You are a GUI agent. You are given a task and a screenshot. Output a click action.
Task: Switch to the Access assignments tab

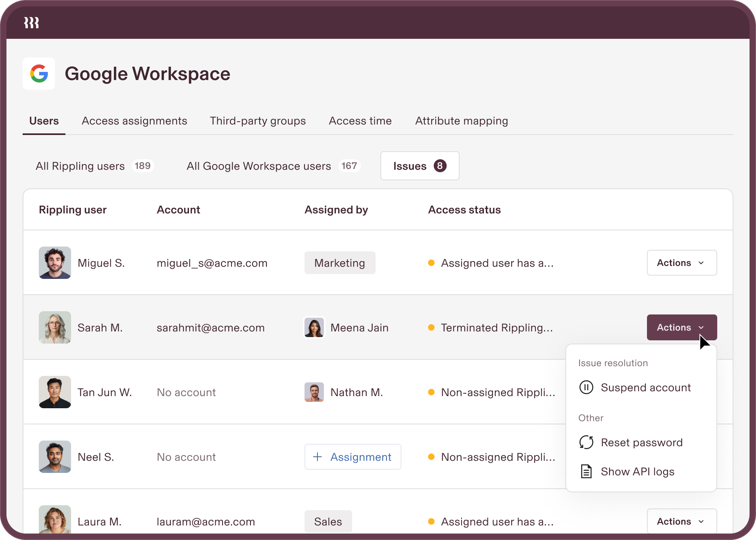(134, 120)
